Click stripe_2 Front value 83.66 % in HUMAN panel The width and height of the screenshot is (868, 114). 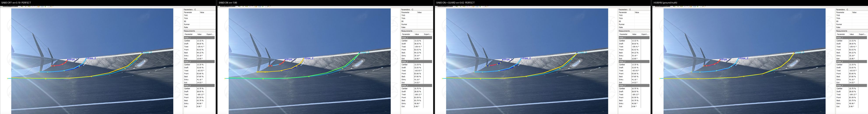point(852,74)
